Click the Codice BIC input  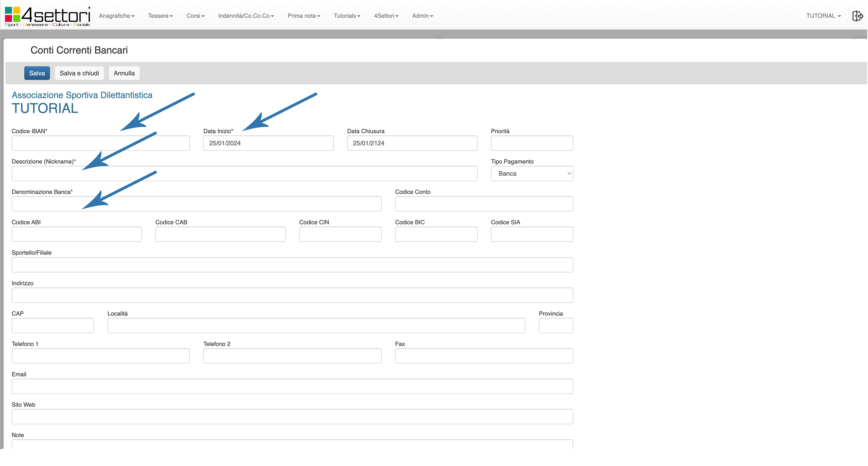[x=436, y=234]
